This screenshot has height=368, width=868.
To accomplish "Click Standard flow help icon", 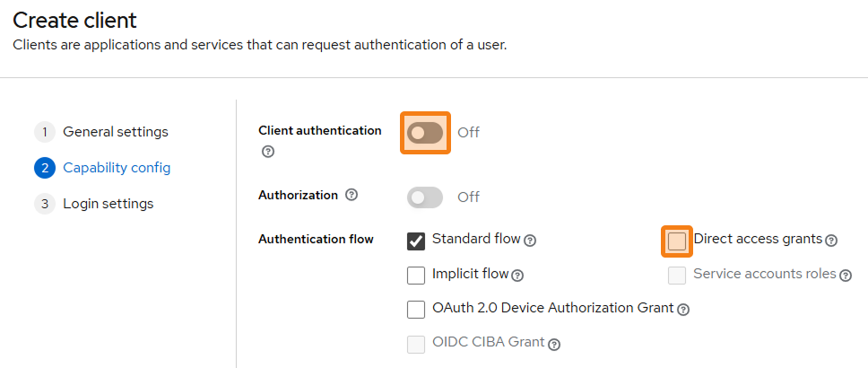I will point(530,241).
